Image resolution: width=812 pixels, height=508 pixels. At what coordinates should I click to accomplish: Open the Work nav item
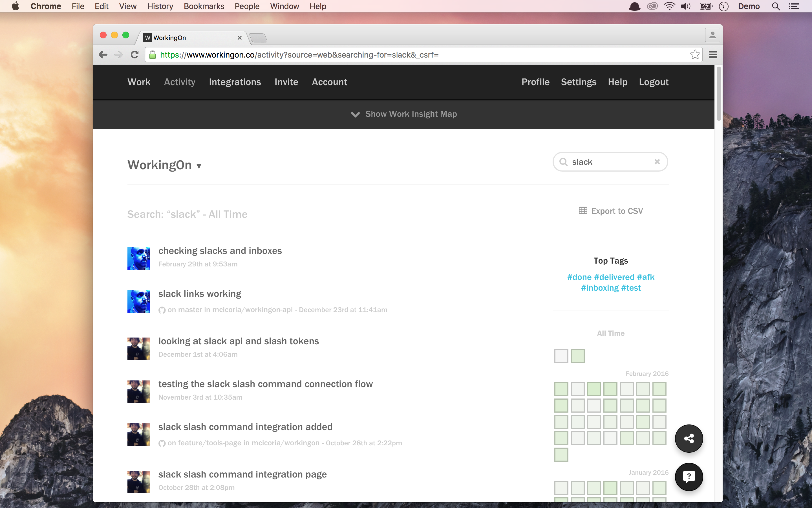[139, 82]
